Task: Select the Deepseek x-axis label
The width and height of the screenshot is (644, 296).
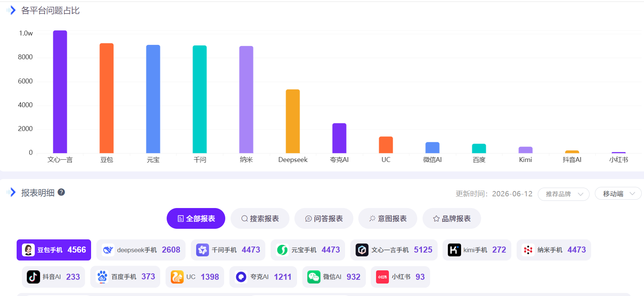Action: click(x=293, y=160)
